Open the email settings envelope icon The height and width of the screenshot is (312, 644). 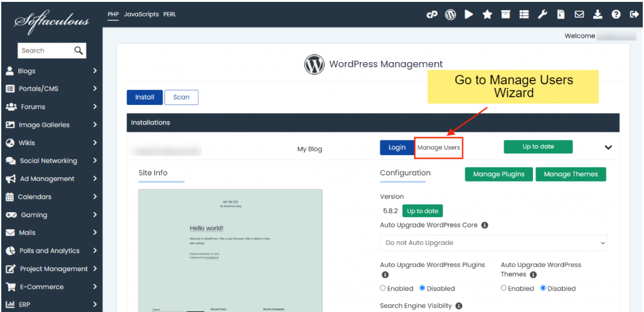579,15
